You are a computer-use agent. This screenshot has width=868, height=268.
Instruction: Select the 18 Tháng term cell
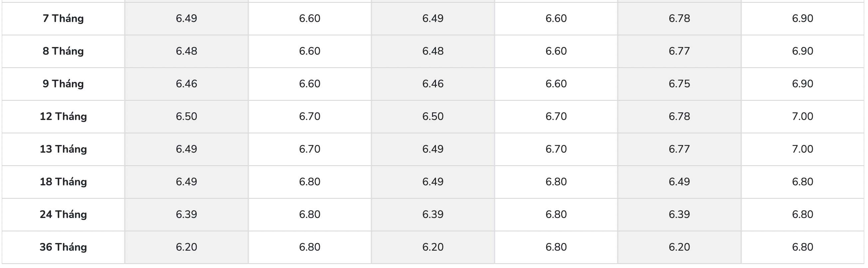click(63, 182)
